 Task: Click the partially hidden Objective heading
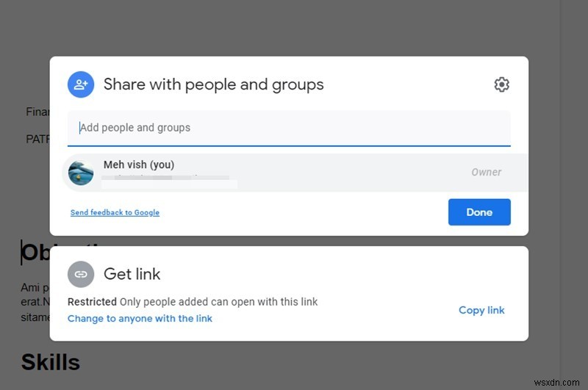point(35,252)
